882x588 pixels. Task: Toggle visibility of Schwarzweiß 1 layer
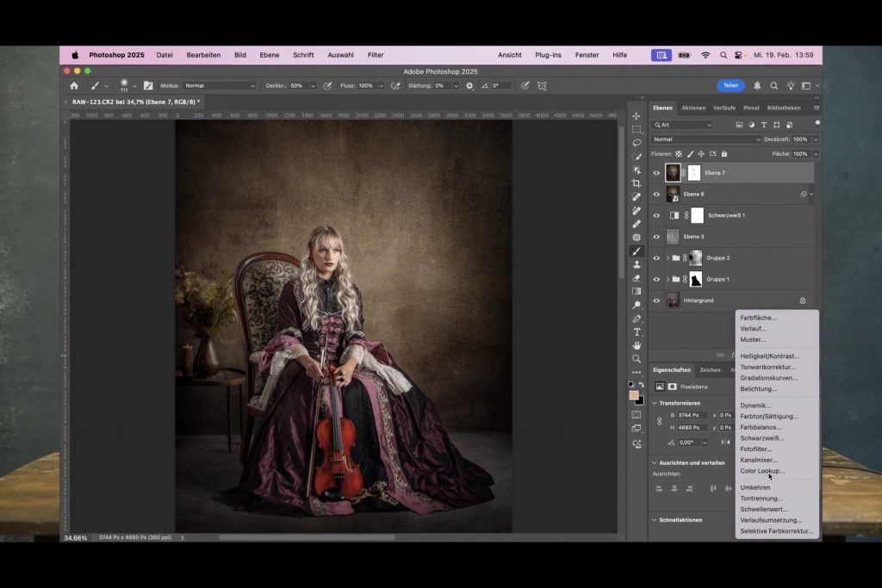656,215
